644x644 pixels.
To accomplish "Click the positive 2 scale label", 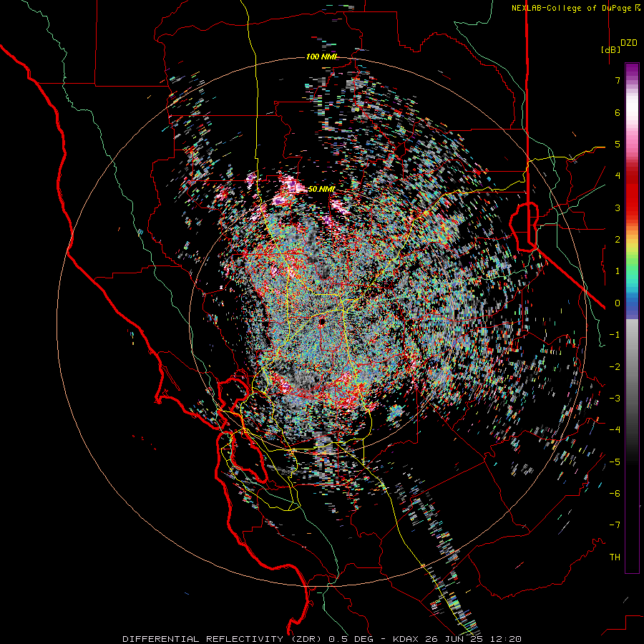I will [x=618, y=240].
